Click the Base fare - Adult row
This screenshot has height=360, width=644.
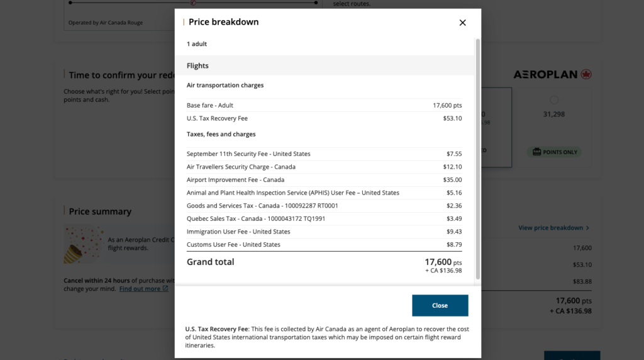[324, 105]
